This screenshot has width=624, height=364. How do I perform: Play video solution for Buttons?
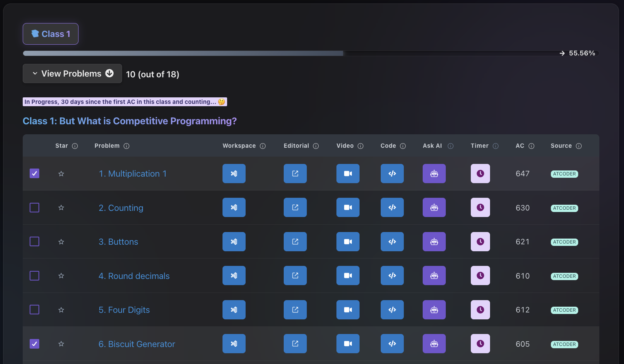pyautogui.click(x=348, y=242)
